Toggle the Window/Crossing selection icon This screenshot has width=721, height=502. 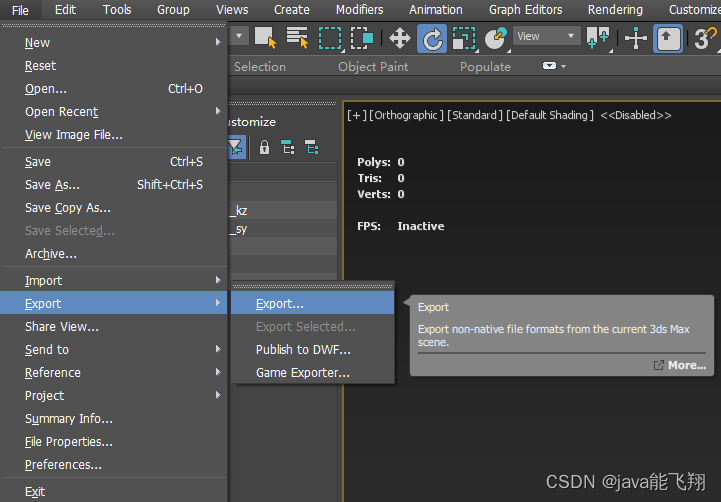pyautogui.click(x=361, y=38)
